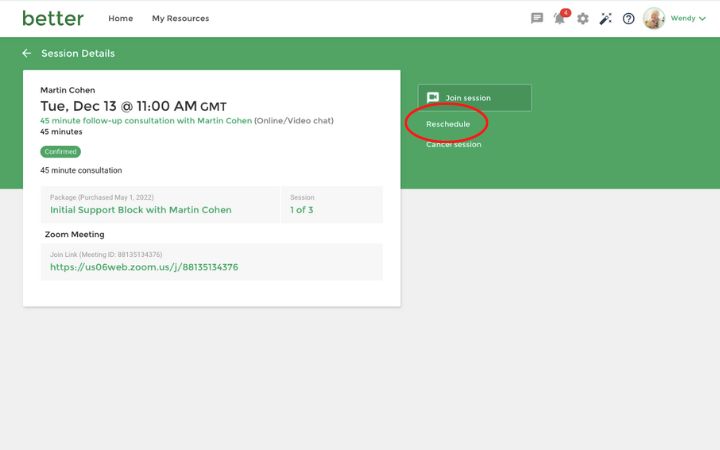Click the back arrow beside Session Details
Viewport: 720px width, 450px height.
(x=27, y=53)
